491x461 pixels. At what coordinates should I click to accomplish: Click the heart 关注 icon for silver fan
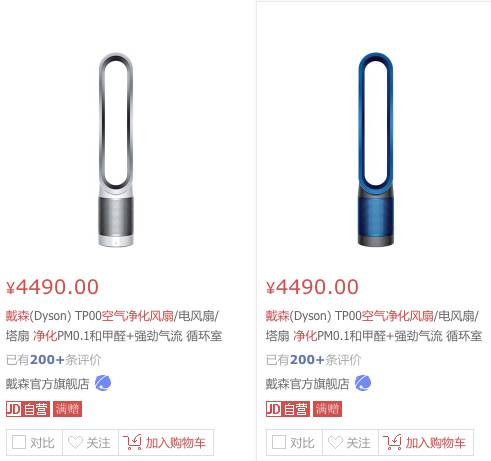click(75, 443)
